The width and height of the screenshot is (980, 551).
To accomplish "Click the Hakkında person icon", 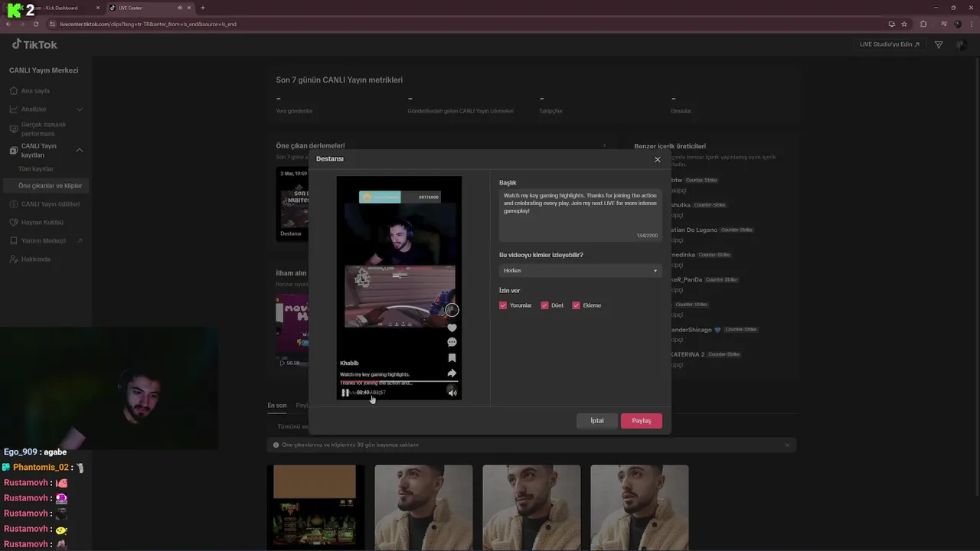I will tap(14, 259).
